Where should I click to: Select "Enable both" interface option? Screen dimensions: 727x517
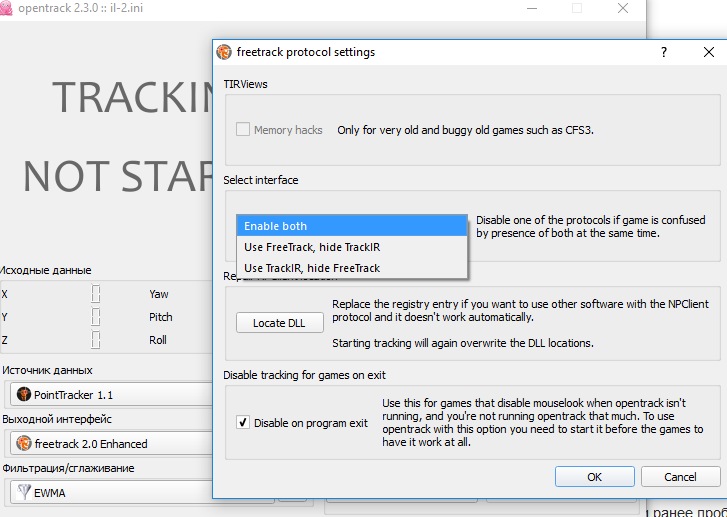click(x=351, y=226)
